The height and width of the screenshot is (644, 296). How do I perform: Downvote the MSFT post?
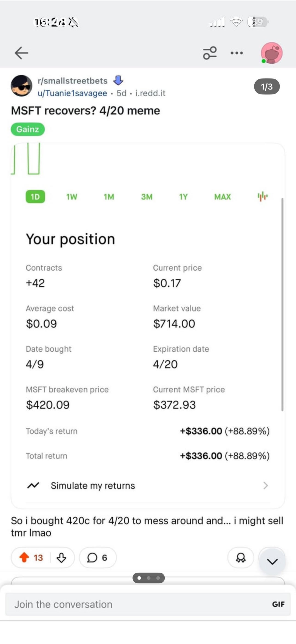click(x=61, y=558)
